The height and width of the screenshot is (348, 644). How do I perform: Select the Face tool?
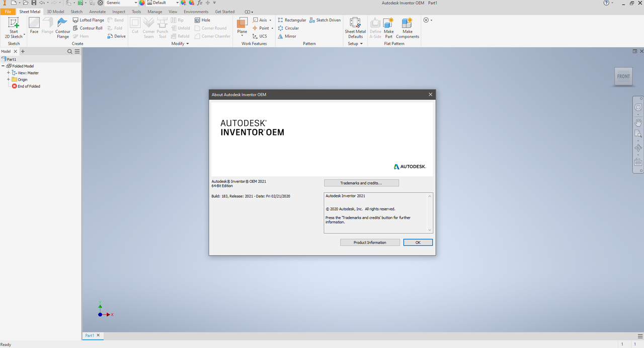click(x=34, y=26)
